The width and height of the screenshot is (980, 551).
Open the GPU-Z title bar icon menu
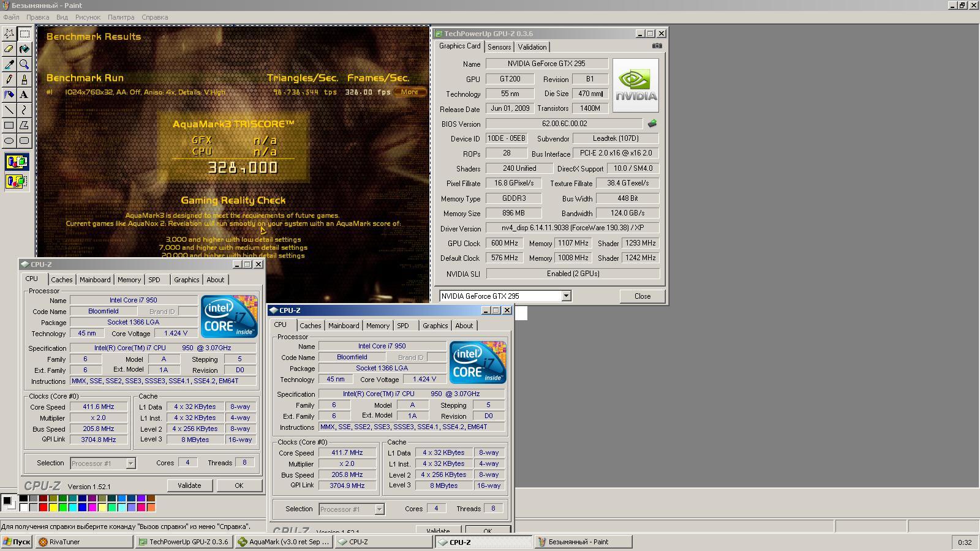[439, 34]
